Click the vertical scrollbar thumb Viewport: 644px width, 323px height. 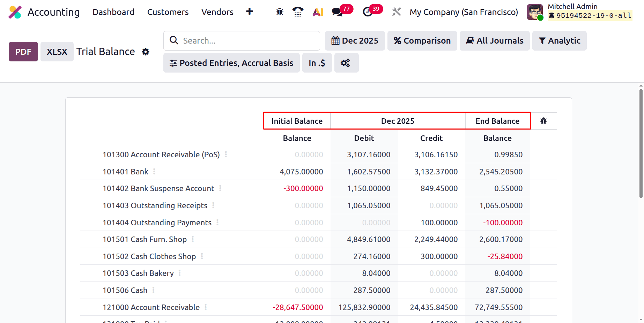click(641, 143)
